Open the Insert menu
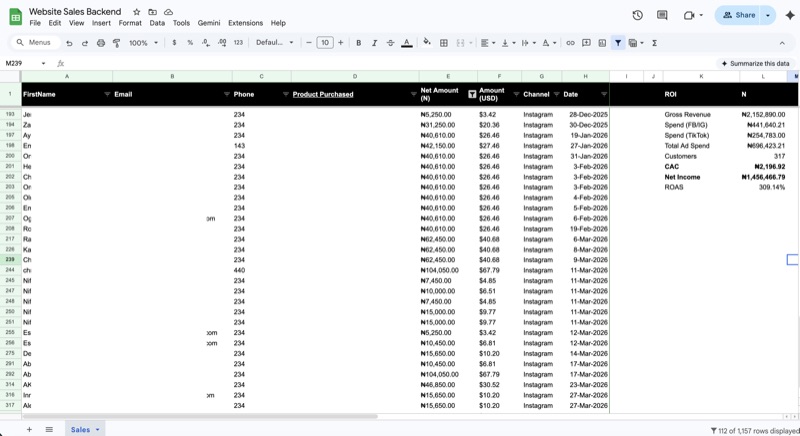The image size is (800, 436). tap(101, 23)
